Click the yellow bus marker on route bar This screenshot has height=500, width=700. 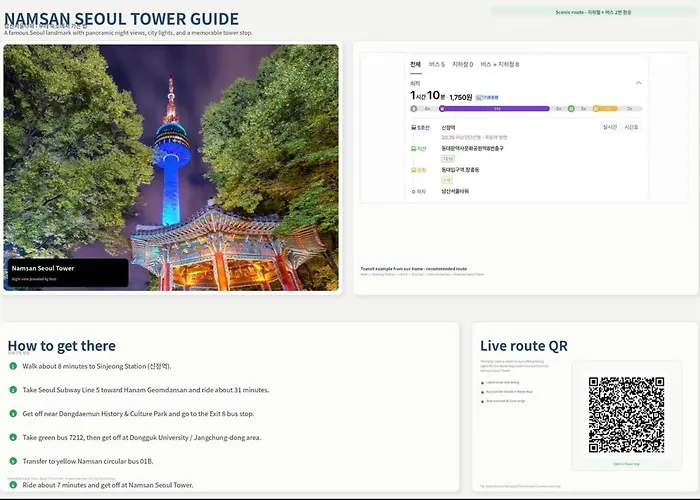click(x=596, y=108)
